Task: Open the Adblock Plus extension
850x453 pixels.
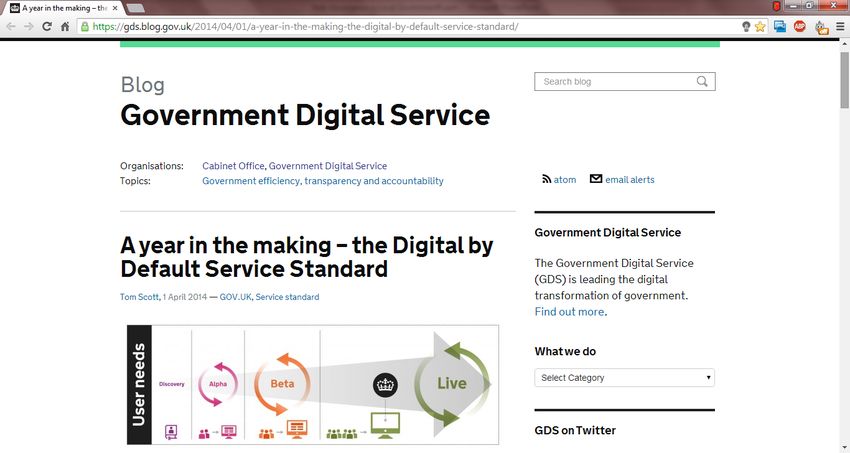Action: click(x=800, y=26)
